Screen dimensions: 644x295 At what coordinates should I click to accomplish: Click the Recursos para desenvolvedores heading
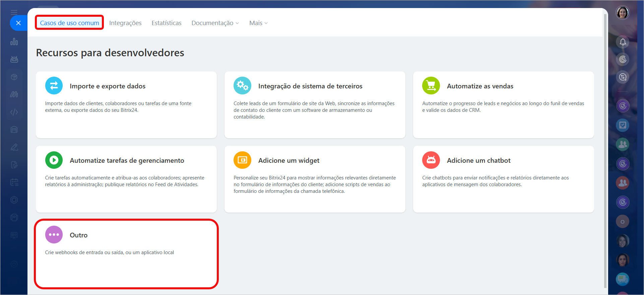coord(110,53)
